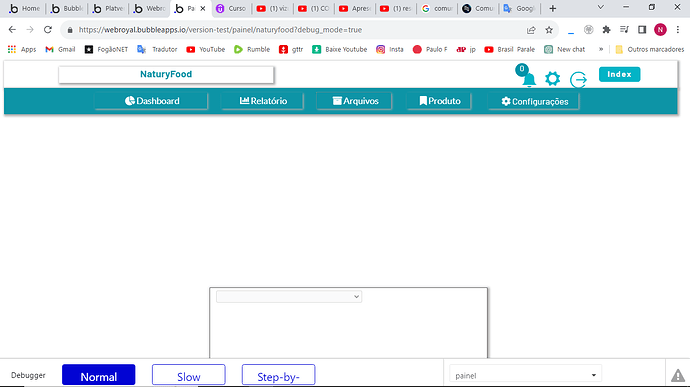Viewport: 690px width, 387px height.
Task: Open the Rumble bookmark
Action: (x=252, y=49)
